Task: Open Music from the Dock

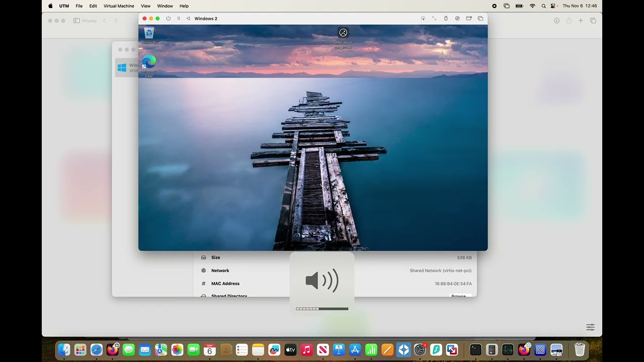Action: coord(306,349)
